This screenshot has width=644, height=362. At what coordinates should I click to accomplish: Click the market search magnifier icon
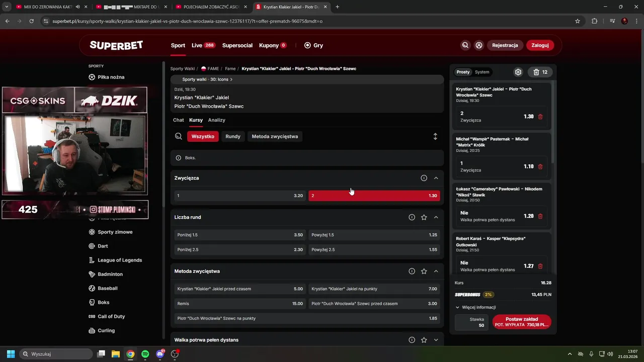[x=178, y=136]
